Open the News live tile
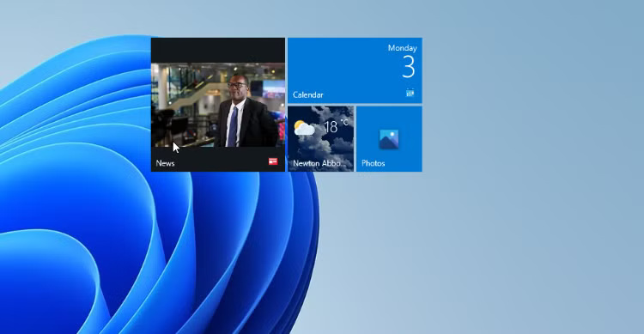 218,105
